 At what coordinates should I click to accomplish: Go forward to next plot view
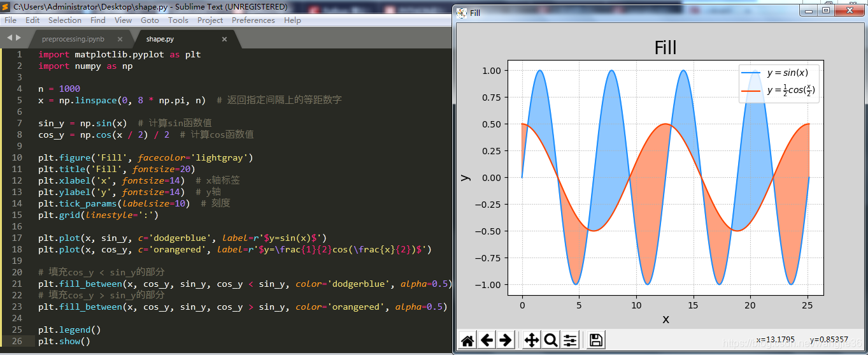click(506, 340)
